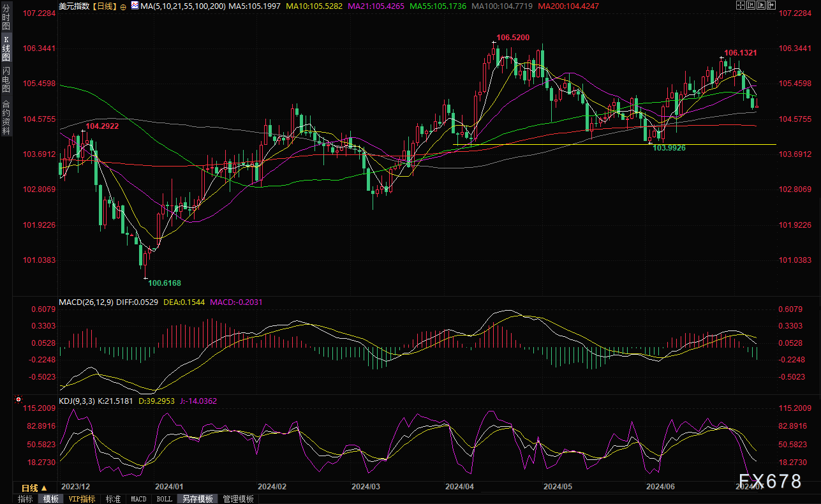Select the K线图 side tab
The height and width of the screenshot is (504, 821).
[6, 48]
